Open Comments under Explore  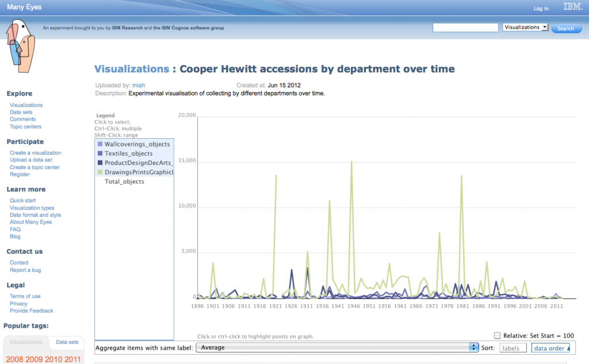coord(22,120)
